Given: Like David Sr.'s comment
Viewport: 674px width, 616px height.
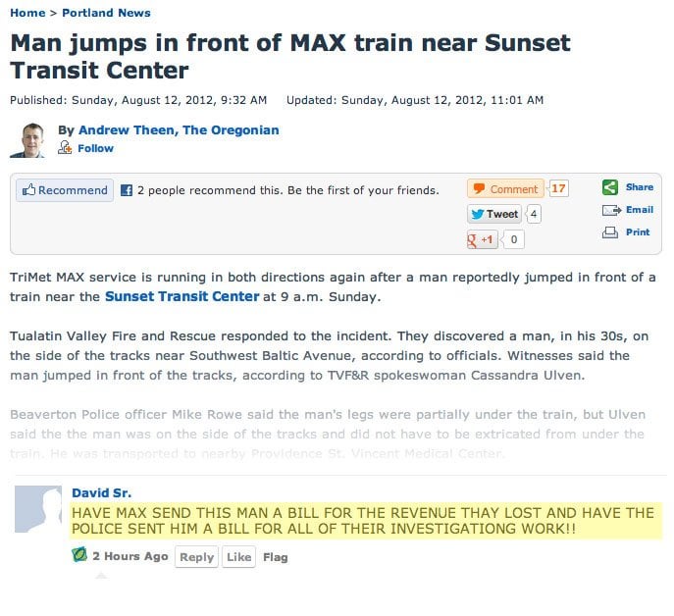Looking at the screenshot, I should tap(239, 557).
